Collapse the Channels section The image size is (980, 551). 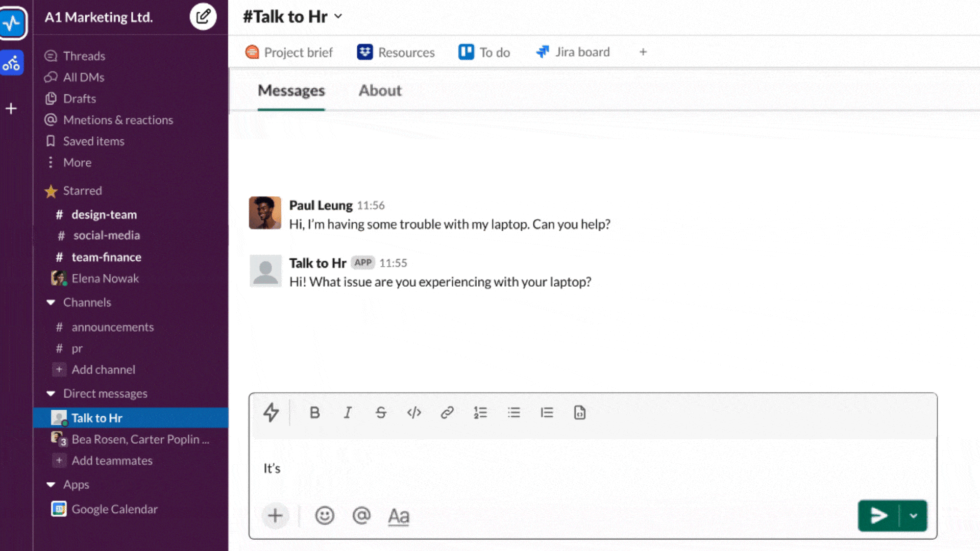51,302
